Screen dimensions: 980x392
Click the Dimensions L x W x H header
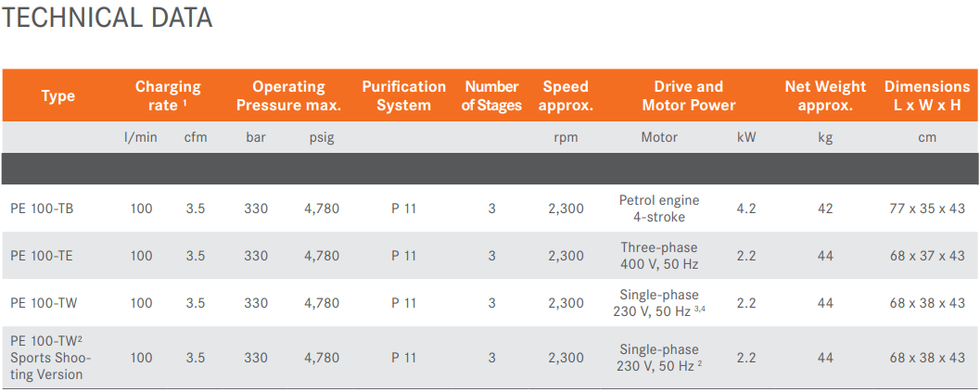pyautogui.click(x=927, y=95)
